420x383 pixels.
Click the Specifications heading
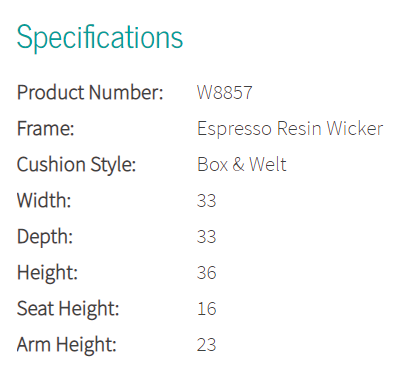point(100,38)
